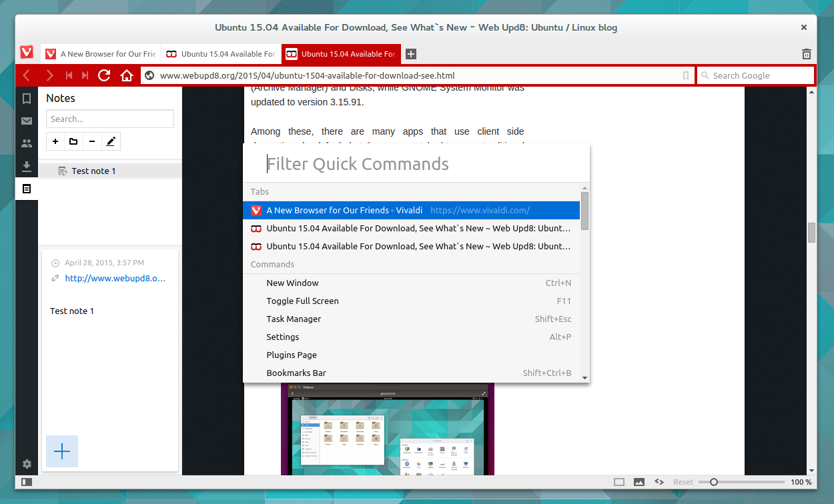Open the Contacts panel

point(27,143)
